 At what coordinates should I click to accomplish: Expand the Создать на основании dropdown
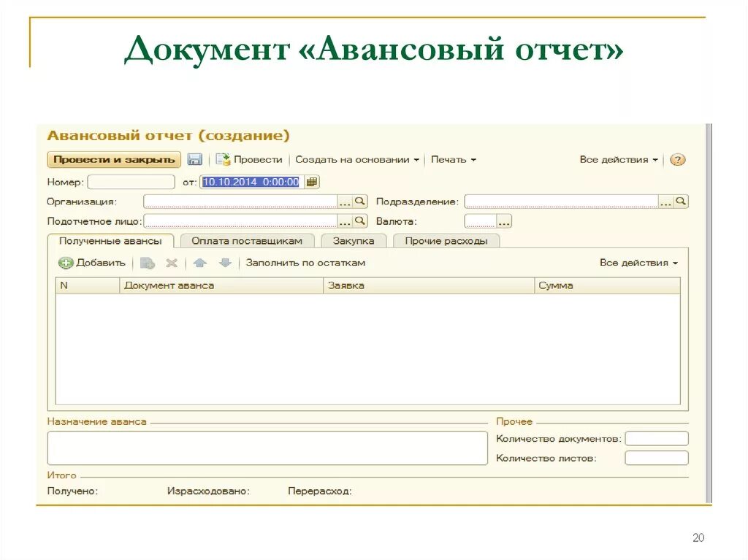[x=356, y=160]
